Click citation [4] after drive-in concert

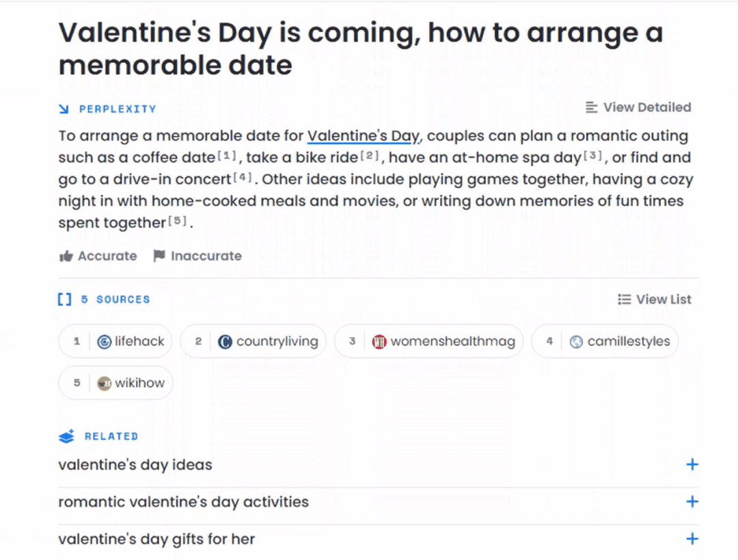point(243,179)
